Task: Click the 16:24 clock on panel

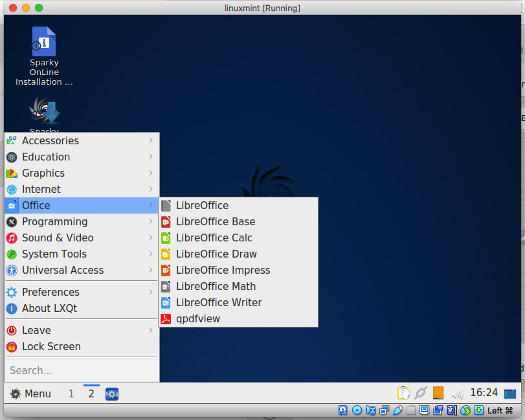Action: [484, 393]
